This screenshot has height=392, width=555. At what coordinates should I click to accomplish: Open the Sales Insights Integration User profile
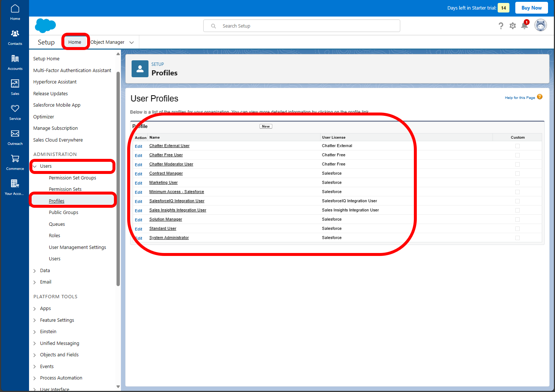point(178,210)
